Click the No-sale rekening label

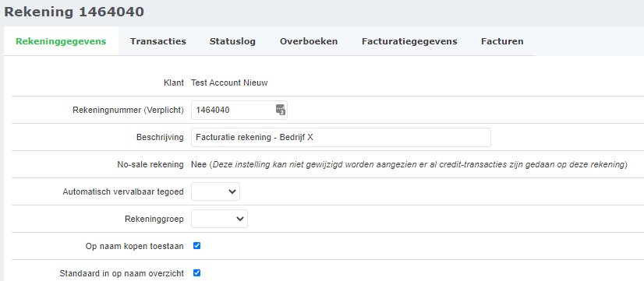tap(150, 164)
